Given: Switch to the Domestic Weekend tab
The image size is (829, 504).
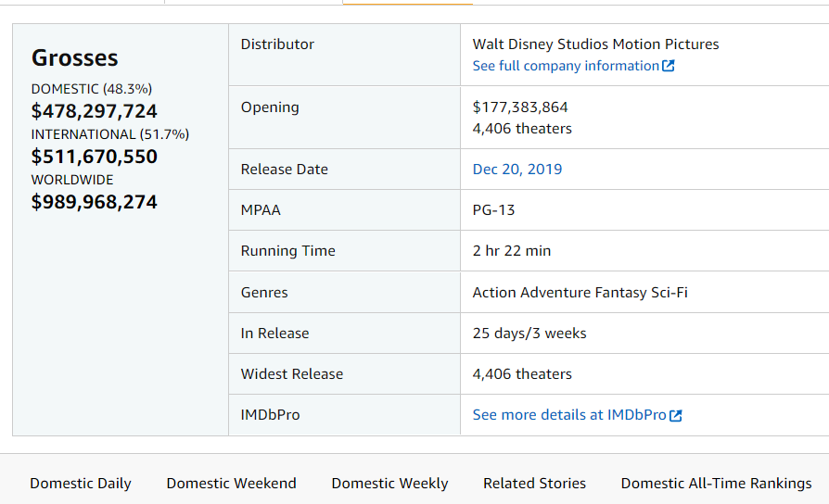Looking at the screenshot, I should point(232,484).
